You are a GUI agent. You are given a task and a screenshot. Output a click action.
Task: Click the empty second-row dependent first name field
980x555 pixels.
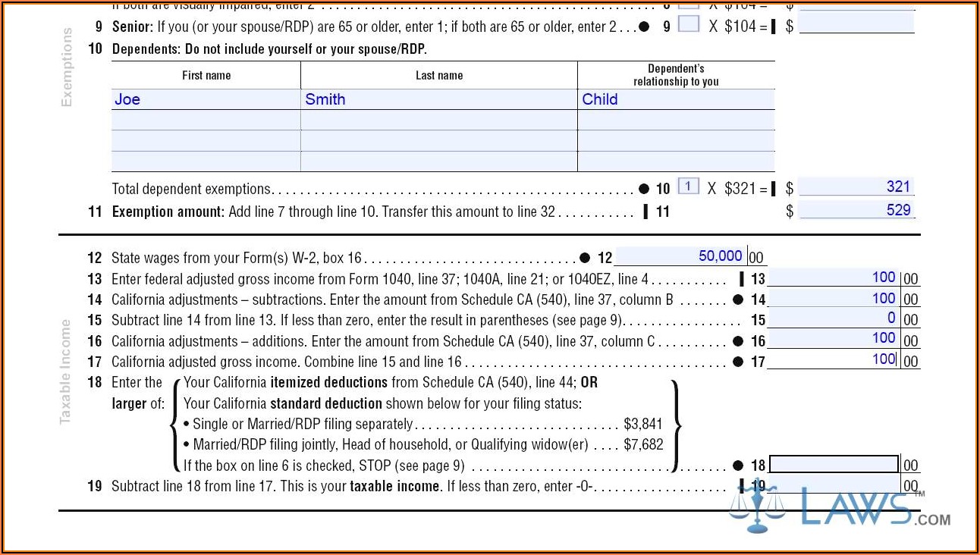tap(206, 121)
